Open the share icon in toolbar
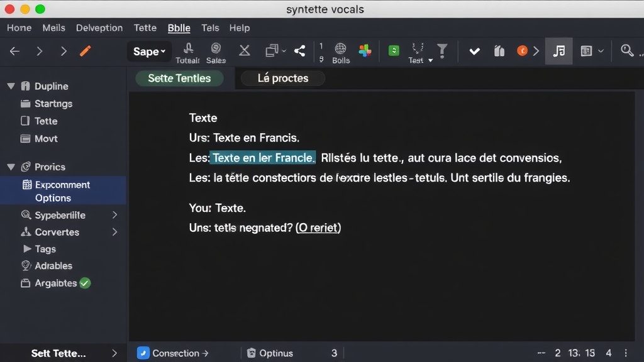The width and height of the screenshot is (644, 362). tap(299, 51)
